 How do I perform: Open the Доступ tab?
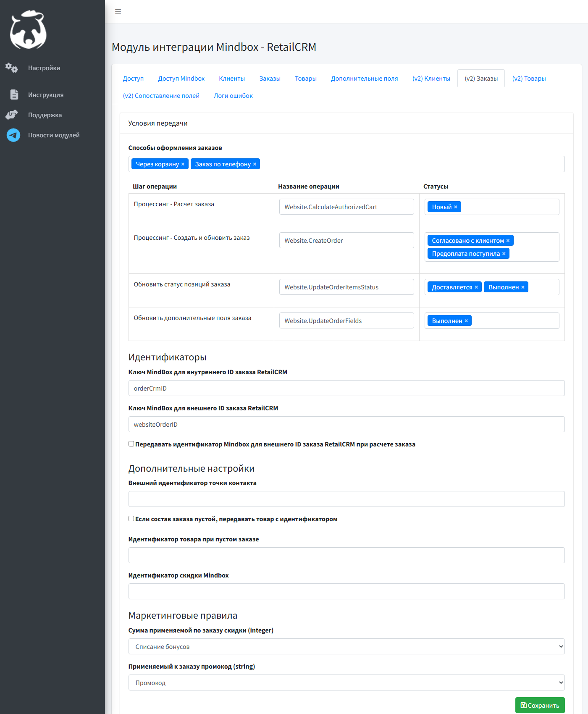[x=133, y=79]
